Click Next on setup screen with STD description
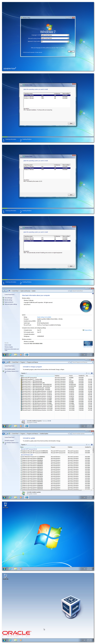The image size is (96, 644). 71,123
